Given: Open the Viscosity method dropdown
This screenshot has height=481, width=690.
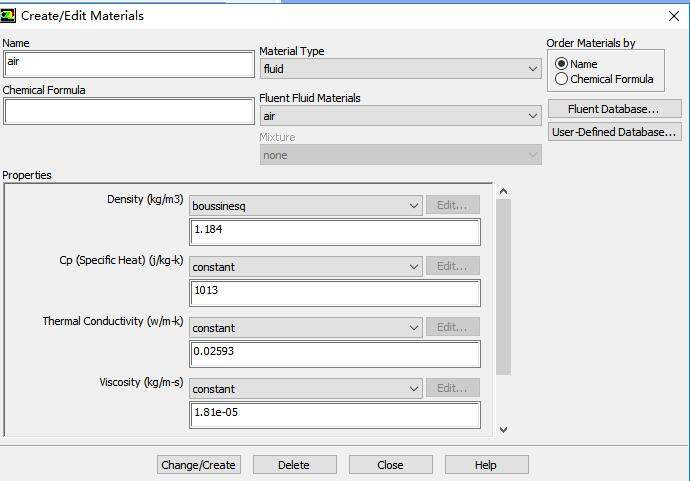Looking at the screenshot, I should tap(305, 389).
